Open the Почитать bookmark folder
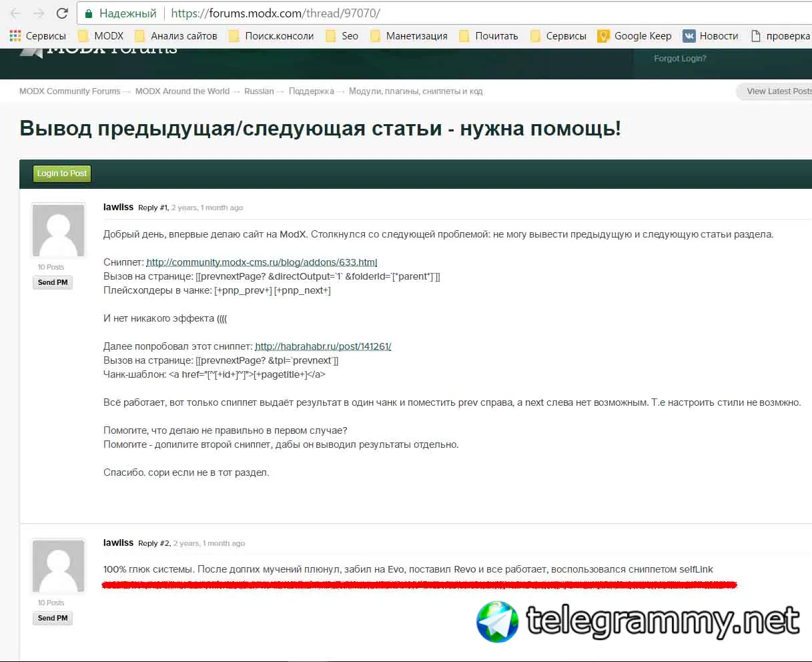 pyautogui.click(x=488, y=36)
